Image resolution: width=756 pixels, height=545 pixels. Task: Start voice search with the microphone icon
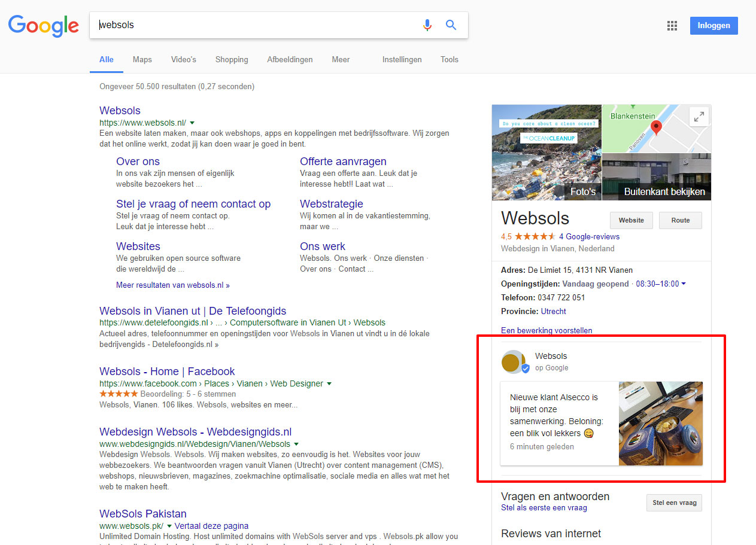[427, 25]
